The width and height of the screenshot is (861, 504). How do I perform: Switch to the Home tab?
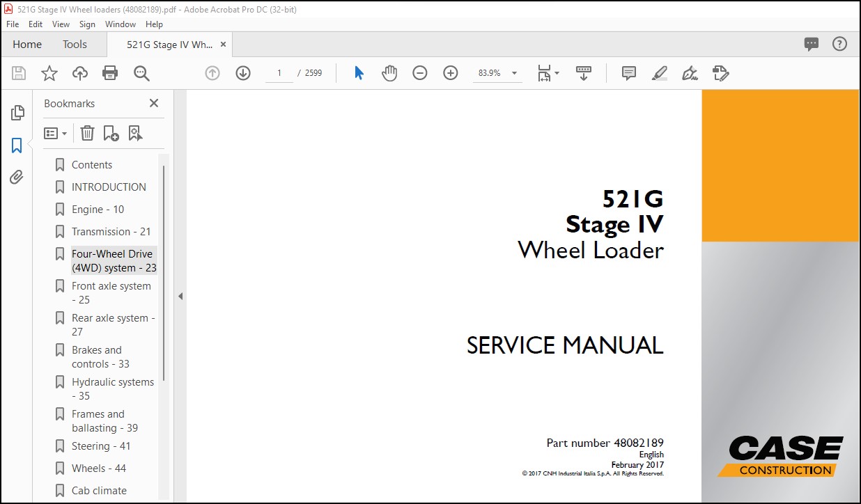[27, 44]
